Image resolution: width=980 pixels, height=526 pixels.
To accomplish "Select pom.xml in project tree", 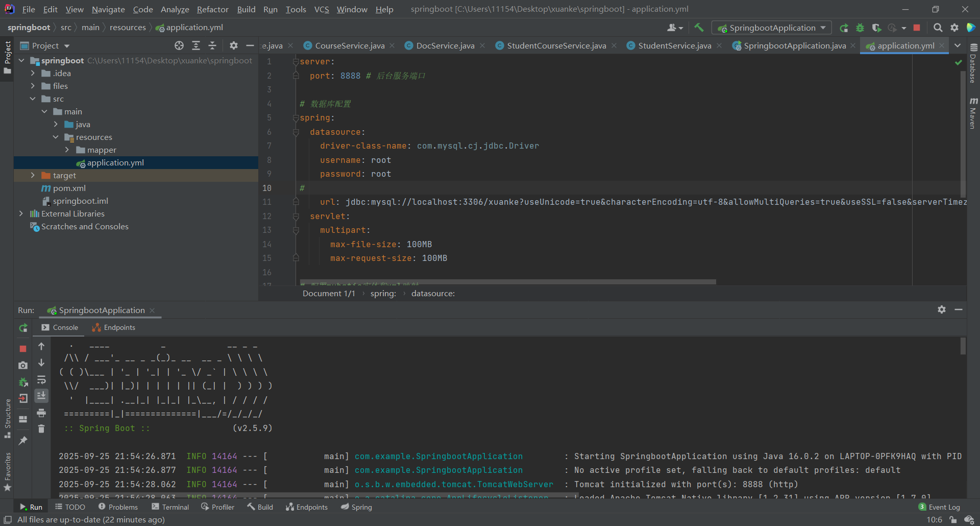I will click(69, 188).
